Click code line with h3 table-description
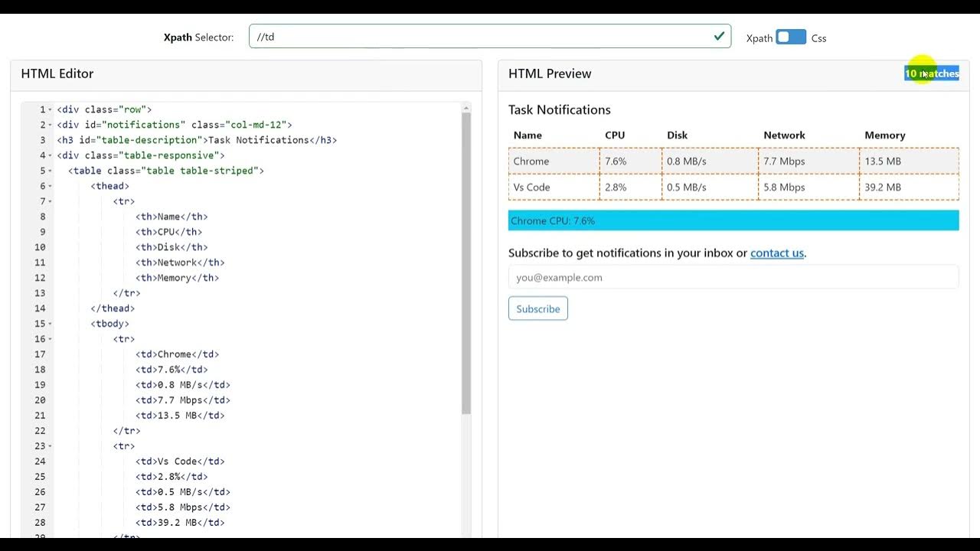Image resolution: width=980 pixels, height=551 pixels. tap(197, 140)
